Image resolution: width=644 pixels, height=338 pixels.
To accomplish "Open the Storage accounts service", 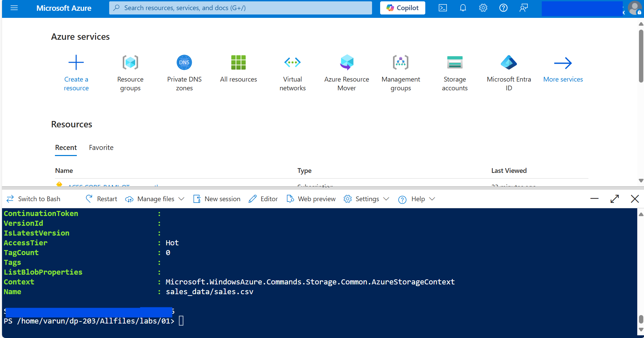I will [x=455, y=72].
